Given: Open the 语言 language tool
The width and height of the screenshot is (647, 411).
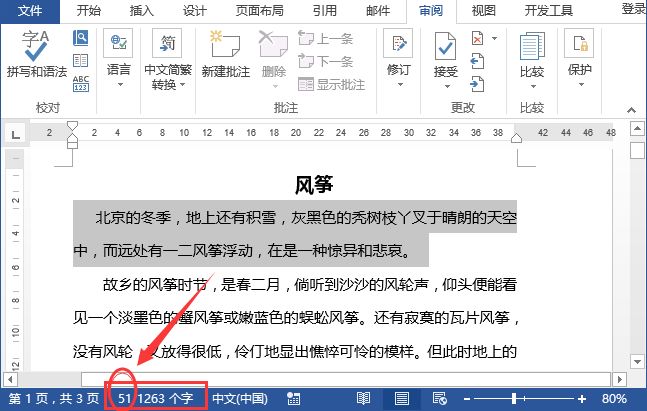Looking at the screenshot, I should 118,43.
